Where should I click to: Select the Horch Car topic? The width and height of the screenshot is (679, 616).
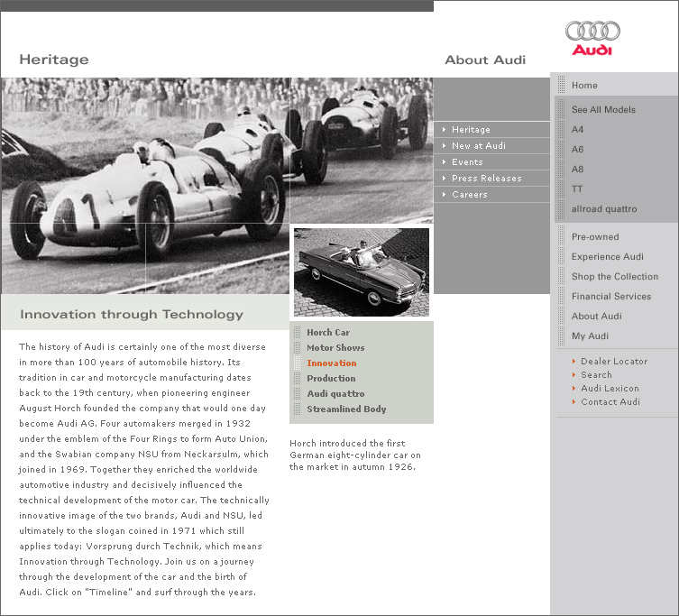click(x=328, y=332)
